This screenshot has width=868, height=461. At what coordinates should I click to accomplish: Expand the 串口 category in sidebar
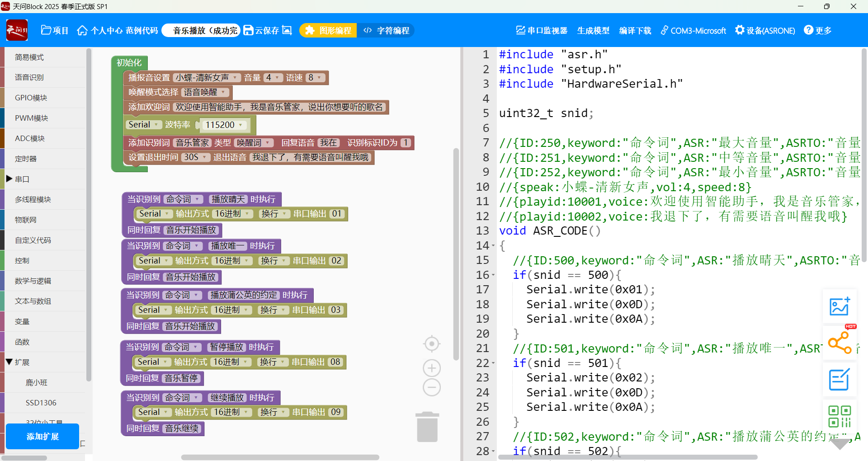[21, 179]
